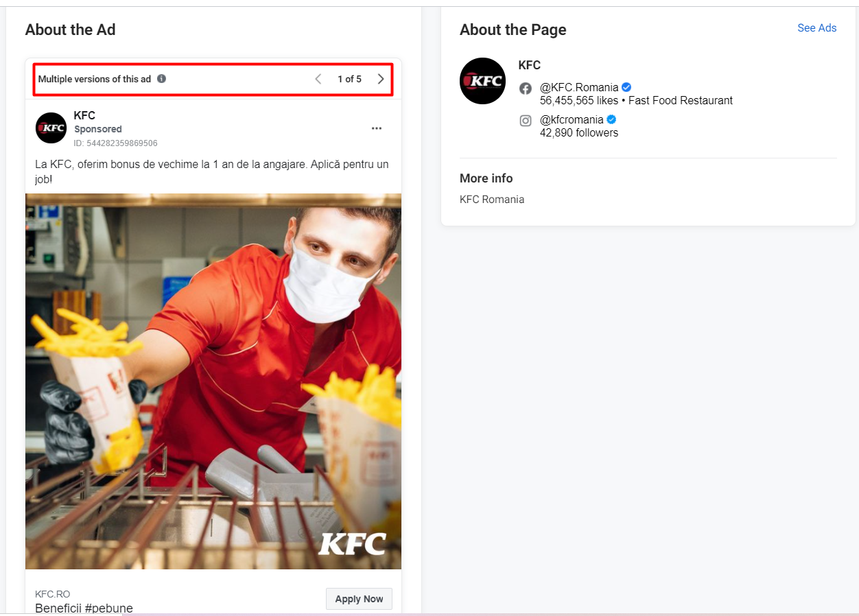Image resolution: width=859 pixels, height=616 pixels.
Task: Click the Sponsored label under KFC
Action: [x=98, y=129]
